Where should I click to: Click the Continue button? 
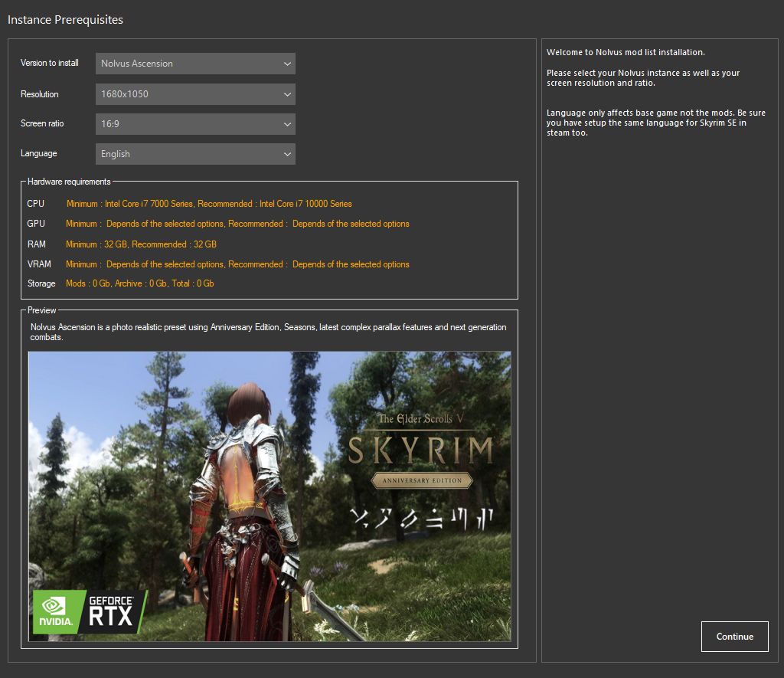tap(734, 637)
